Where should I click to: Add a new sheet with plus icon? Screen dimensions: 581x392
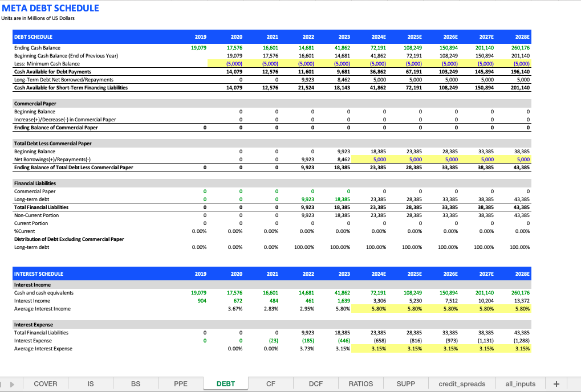point(556,384)
